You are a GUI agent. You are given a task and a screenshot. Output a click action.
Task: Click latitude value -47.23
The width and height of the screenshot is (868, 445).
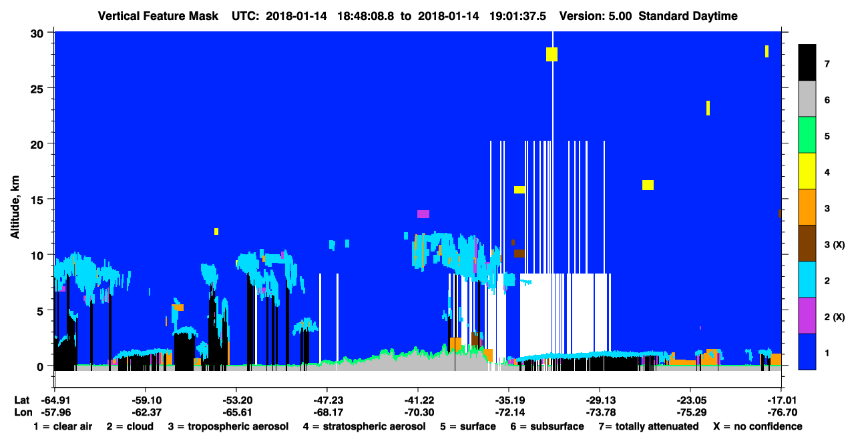327,400
